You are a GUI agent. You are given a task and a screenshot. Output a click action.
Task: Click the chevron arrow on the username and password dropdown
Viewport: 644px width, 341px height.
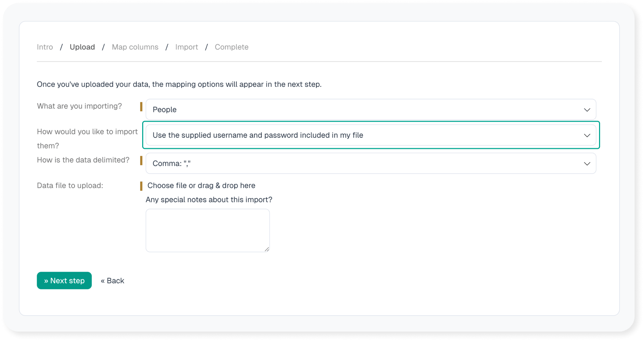[x=587, y=135]
